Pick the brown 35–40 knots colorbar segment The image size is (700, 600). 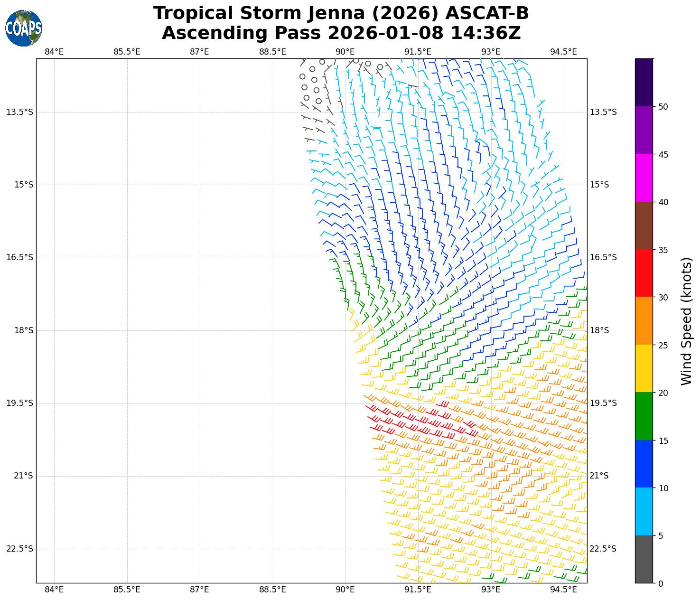coord(644,225)
